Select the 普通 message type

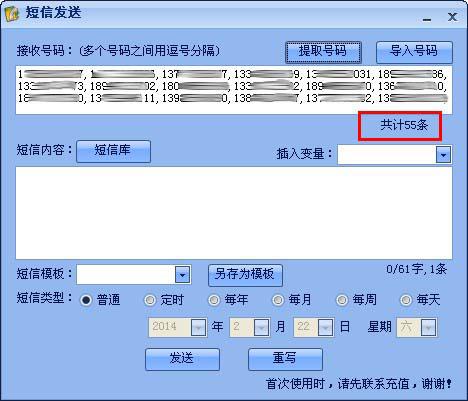[86, 300]
